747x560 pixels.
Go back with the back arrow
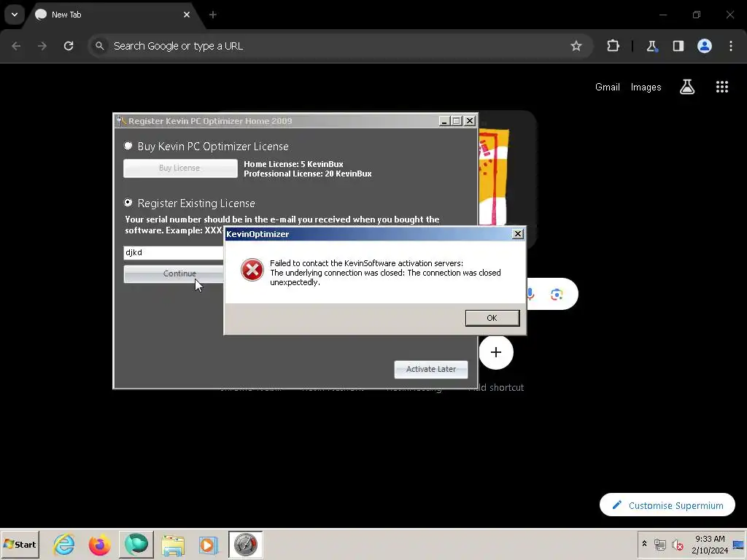(16, 46)
